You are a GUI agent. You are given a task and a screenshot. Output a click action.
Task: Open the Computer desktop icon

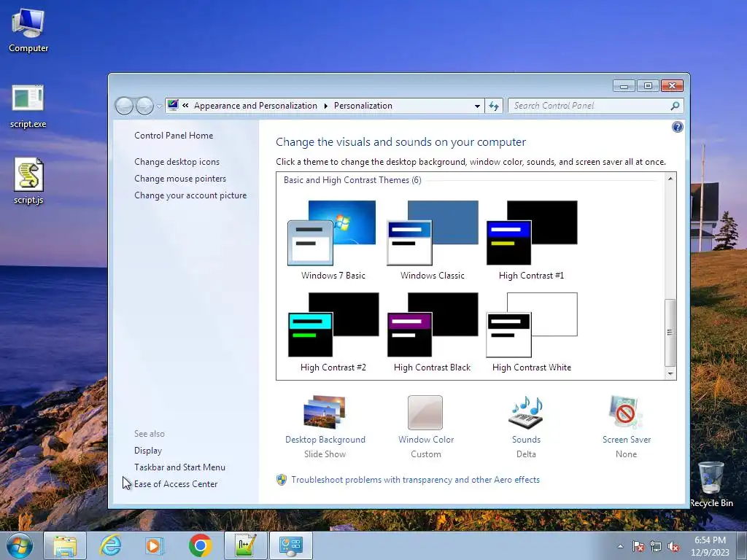pos(28,31)
